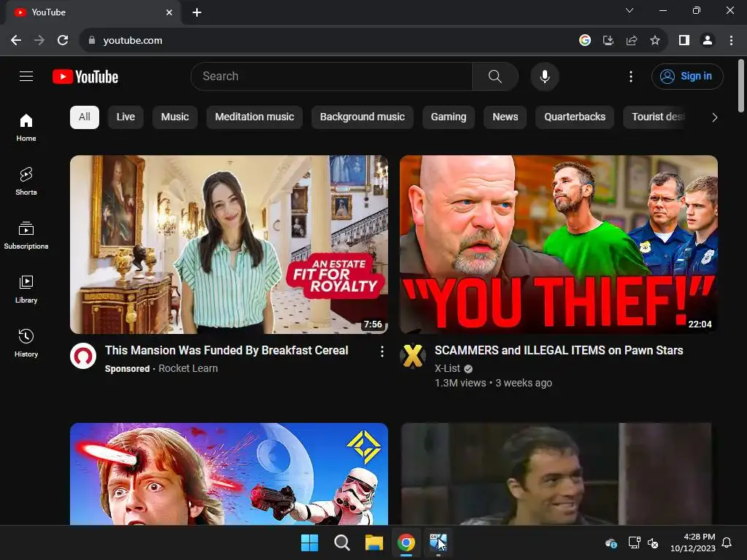
Task: Open Windows taskbar search
Action: pyautogui.click(x=341, y=542)
